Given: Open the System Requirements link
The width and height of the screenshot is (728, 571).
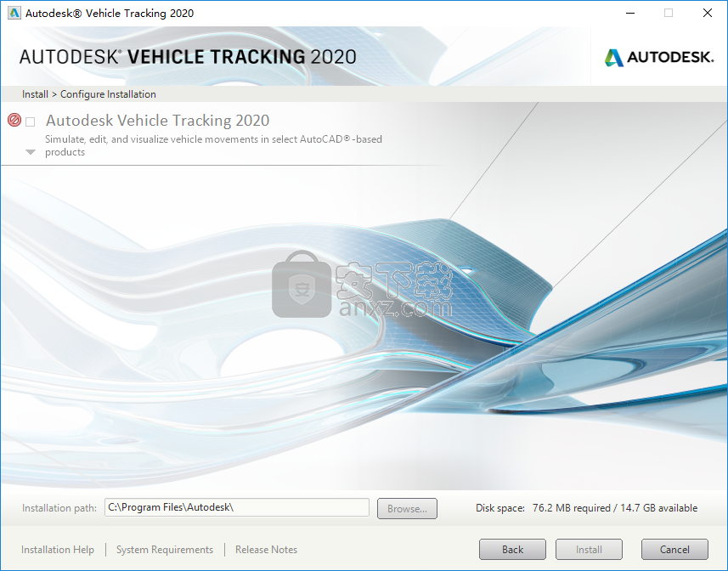Looking at the screenshot, I should coord(165,550).
